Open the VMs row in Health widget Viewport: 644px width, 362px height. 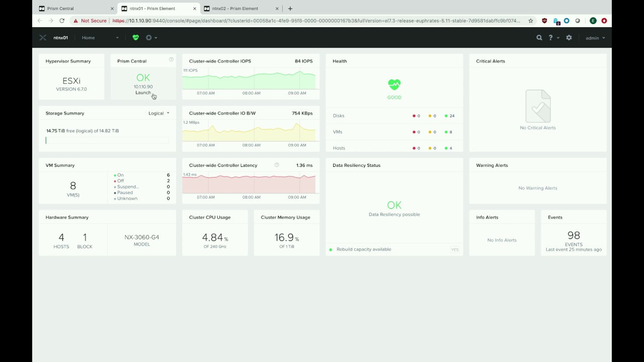coord(394,132)
